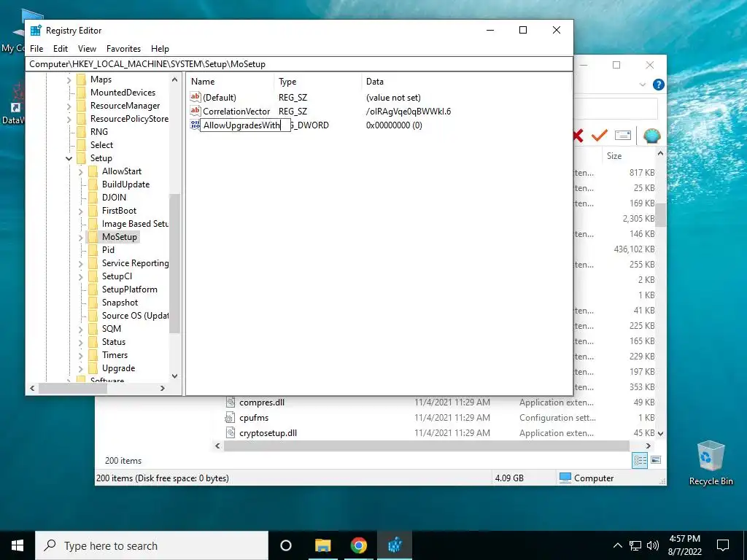Open the Edit menu in Registry Editor
The image size is (747, 560).
click(61, 49)
